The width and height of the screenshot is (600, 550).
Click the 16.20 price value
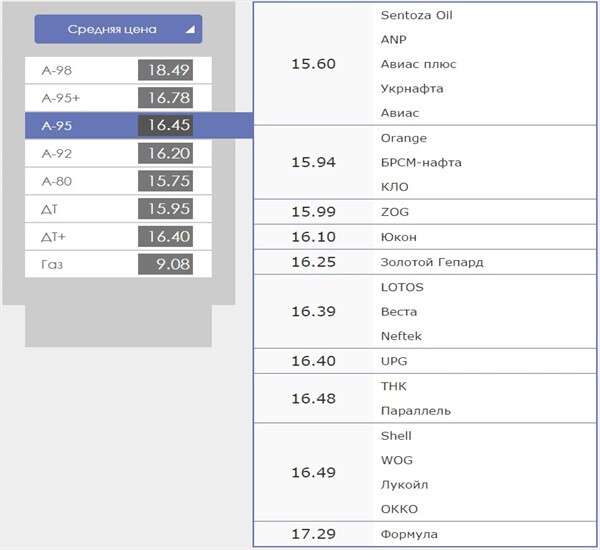pyautogui.click(x=165, y=153)
